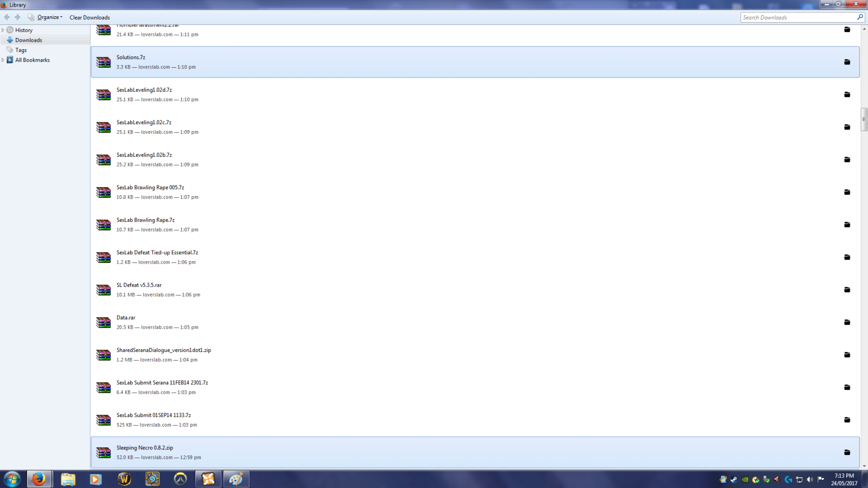Select the Sleeping Necro 0.8.2.zip file name
The image size is (868, 488).
click(x=145, y=448)
